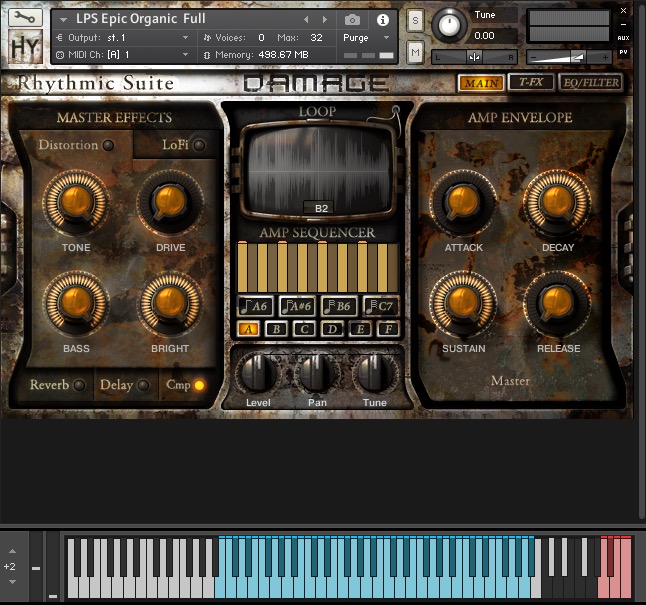Open the instrument preset dropdown arrow
646x605 pixels.
tap(63, 19)
